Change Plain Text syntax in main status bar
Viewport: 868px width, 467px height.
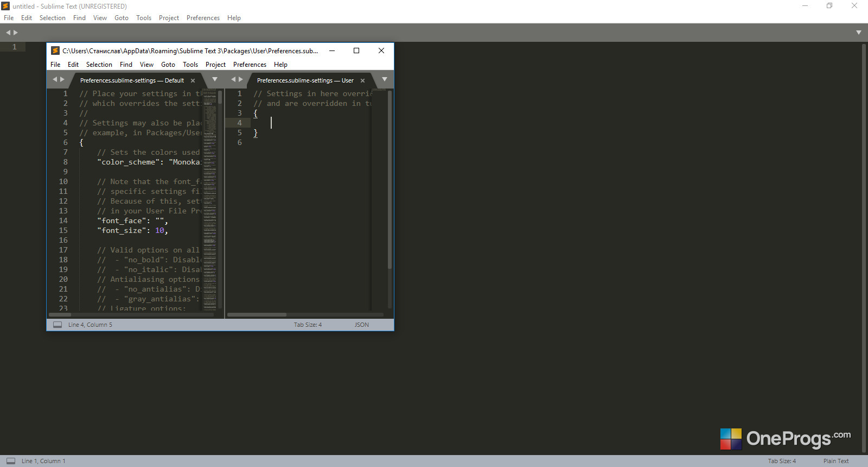836,461
